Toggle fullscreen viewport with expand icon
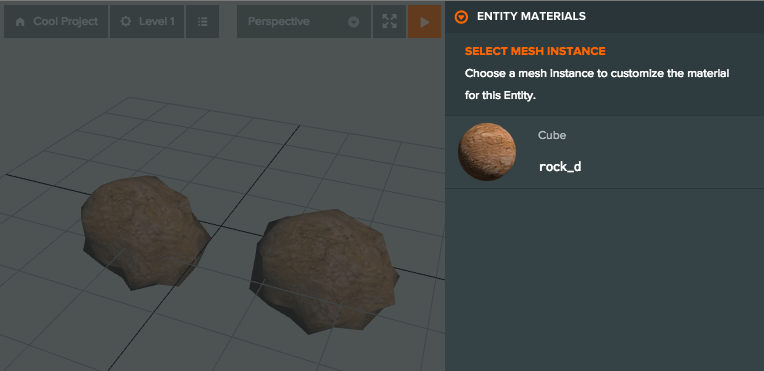This screenshot has height=371, width=764. pyautogui.click(x=389, y=22)
